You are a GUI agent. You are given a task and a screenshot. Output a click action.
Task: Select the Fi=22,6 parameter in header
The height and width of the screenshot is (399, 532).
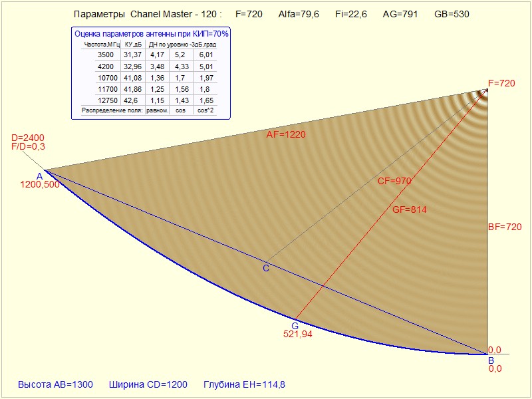pyautogui.click(x=351, y=14)
